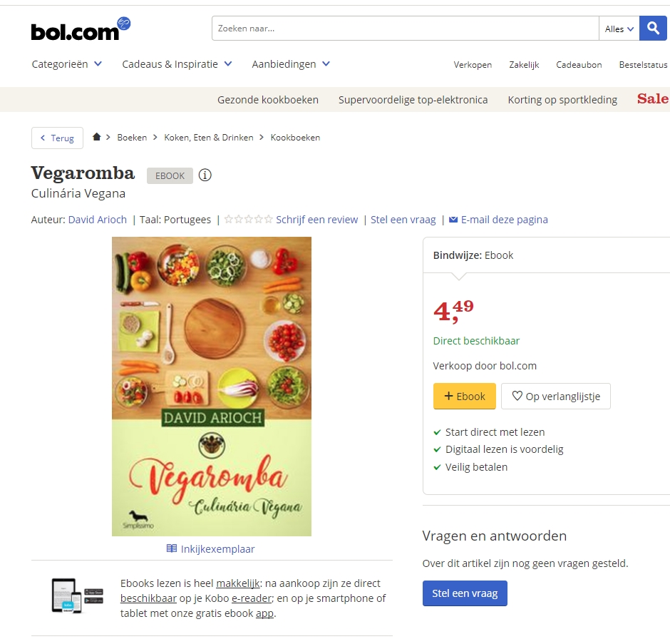Open author link David Arioch

pos(98,220)
